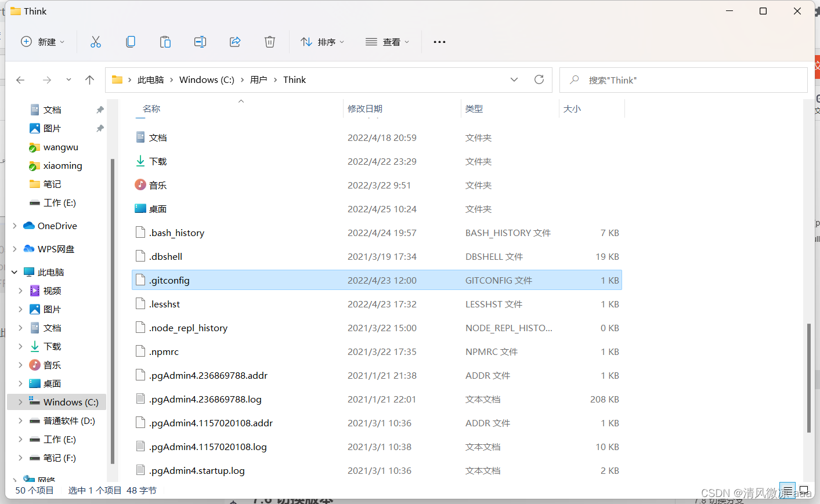Select xiaoming in quick access

63,166
